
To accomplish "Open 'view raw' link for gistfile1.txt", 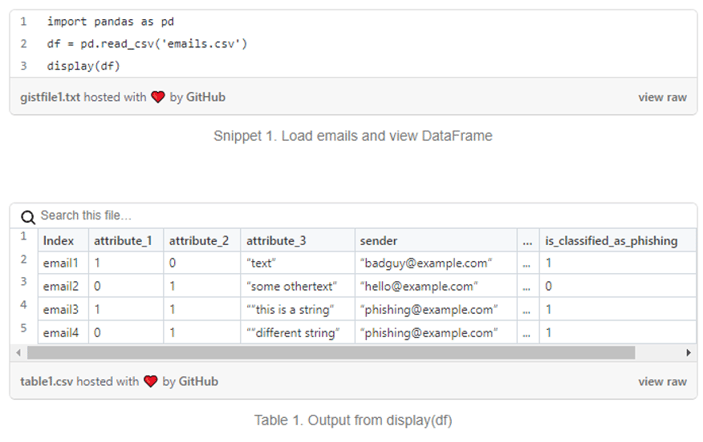I will coord(662,97).
